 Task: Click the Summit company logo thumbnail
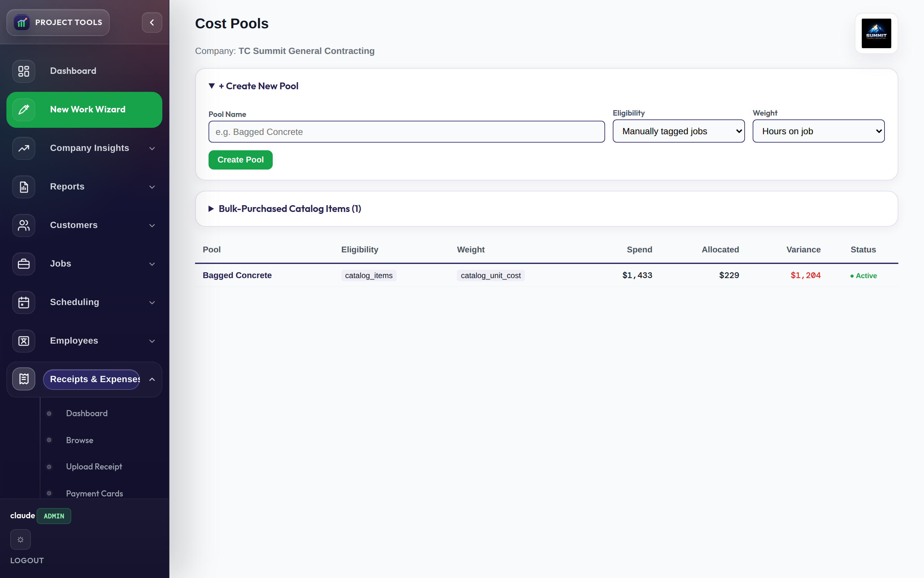click(876, 33)
